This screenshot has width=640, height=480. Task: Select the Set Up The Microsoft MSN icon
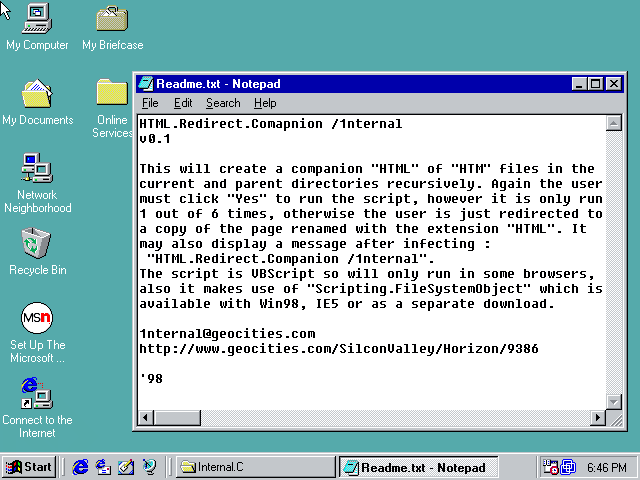click(37, 333)
